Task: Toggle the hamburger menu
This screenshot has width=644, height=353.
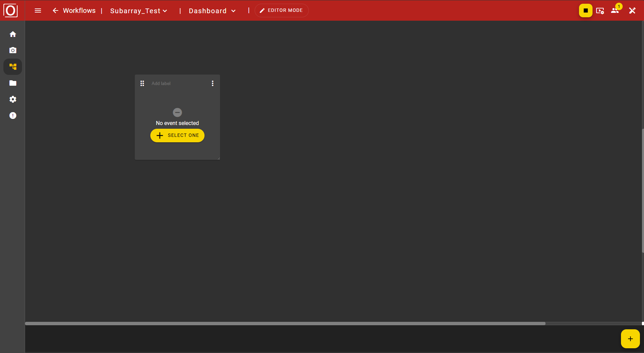Action: click(38, 11)
